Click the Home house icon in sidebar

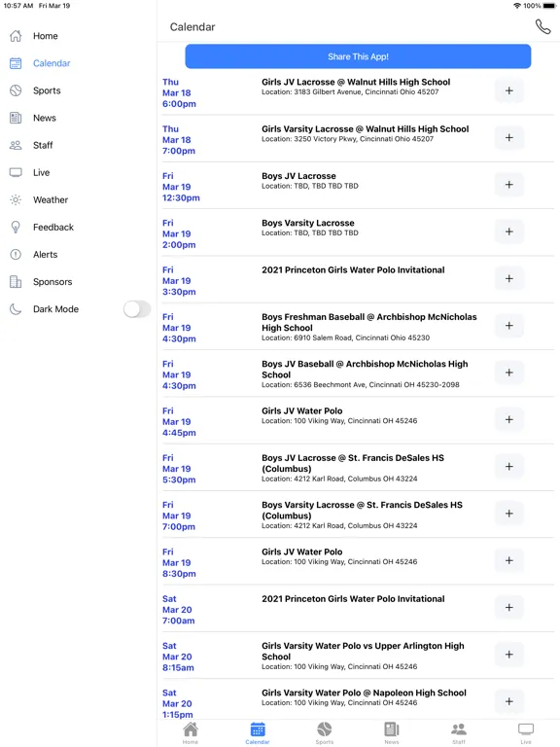pos(16,36)
